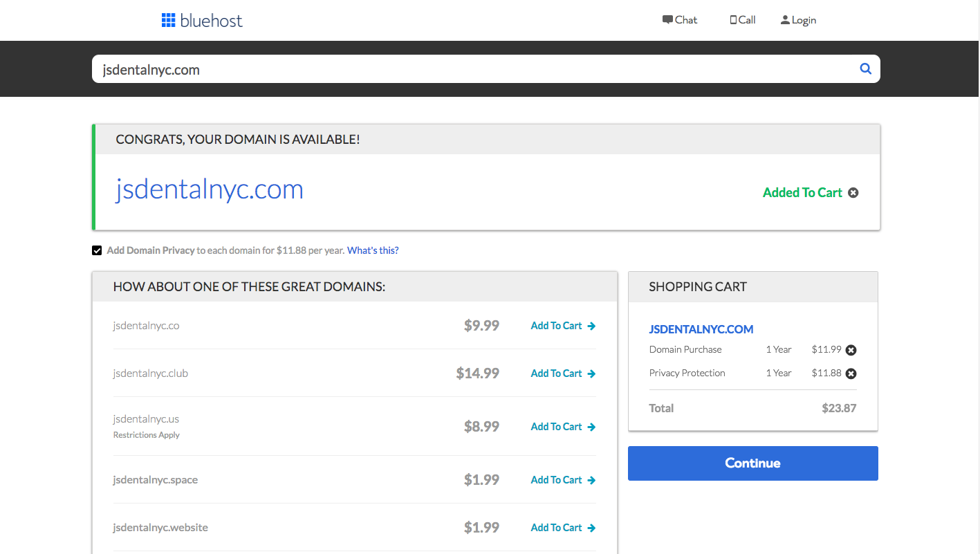Click the search magnifier icon
The image size is (980, 554).
(x=865, y=68)
